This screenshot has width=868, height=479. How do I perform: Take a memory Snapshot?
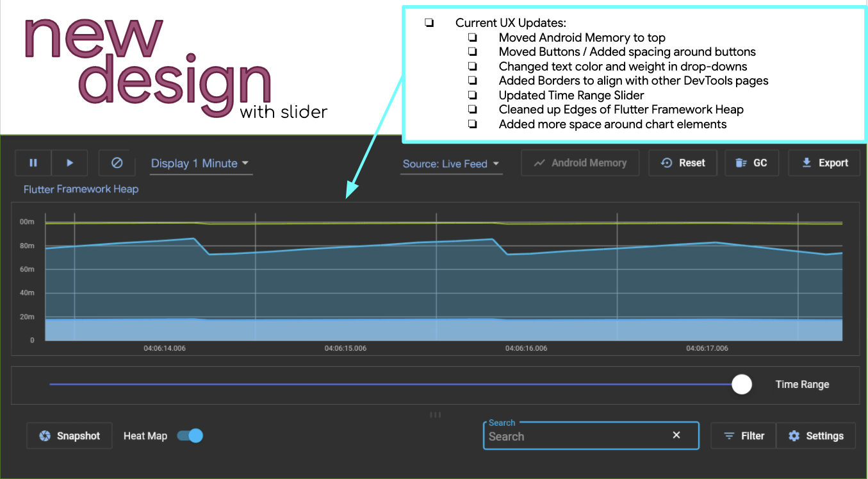(x=69, y=435)
